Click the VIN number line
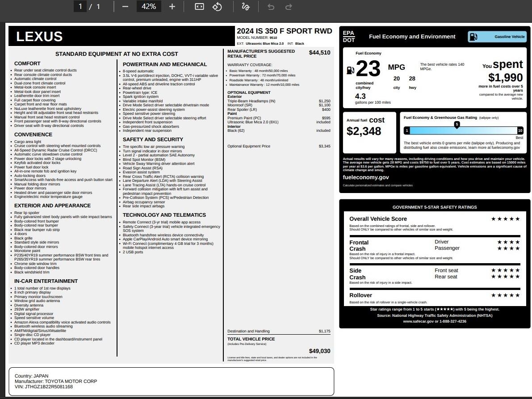532x399 pixels. coord(44,387)
